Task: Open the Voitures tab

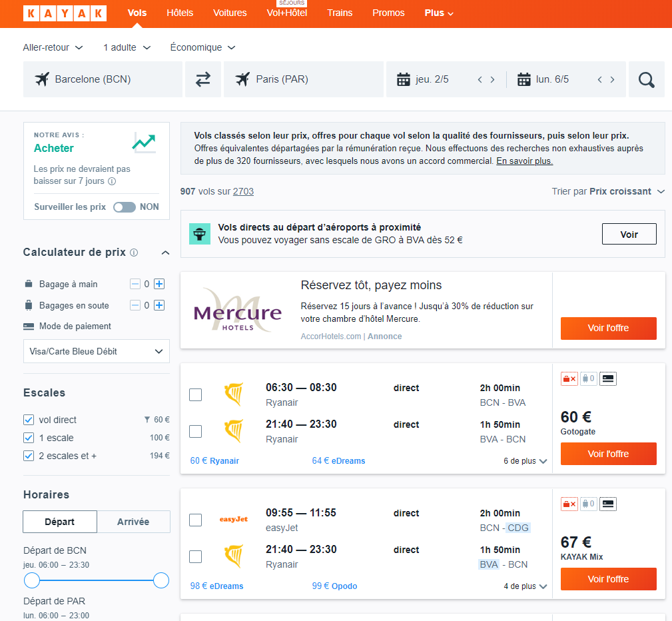Action: point(230,13)
